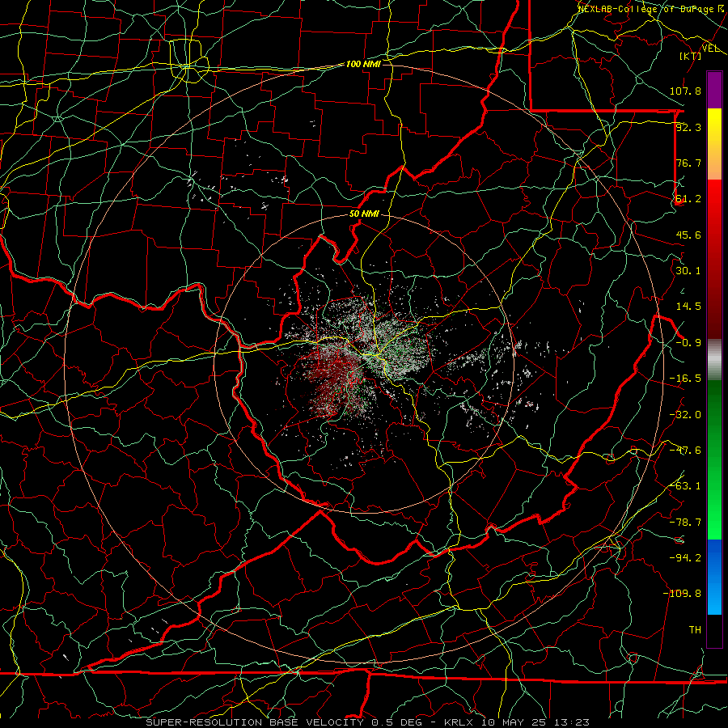728x728 pixels.
Task: Click the 92.3 scale value
Action: [688, 127]
